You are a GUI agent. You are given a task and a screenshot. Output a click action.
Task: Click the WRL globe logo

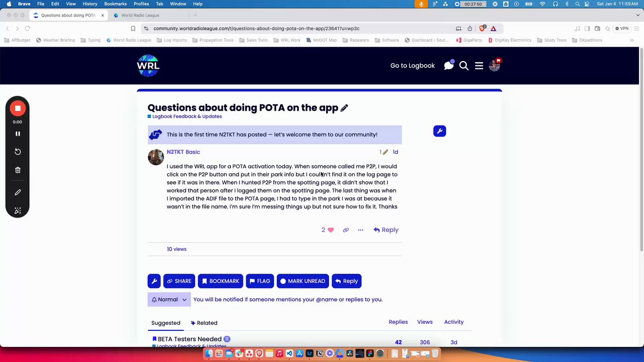click(148, 65)
